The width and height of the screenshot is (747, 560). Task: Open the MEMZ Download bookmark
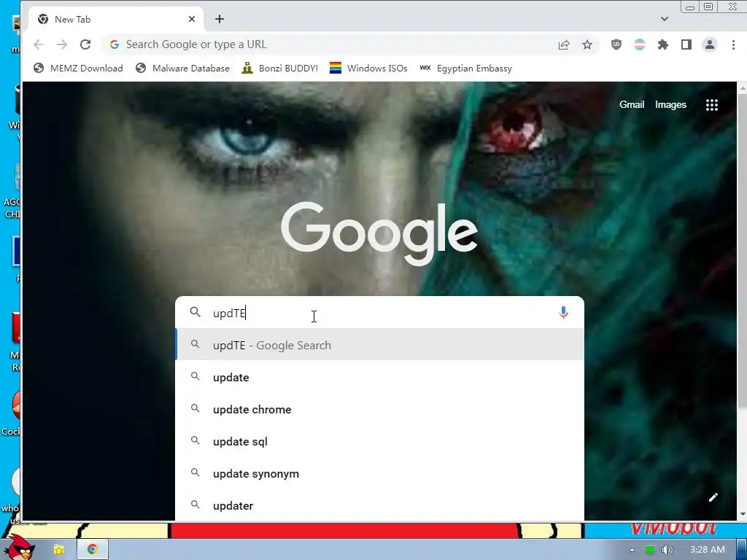coord(78,68)
